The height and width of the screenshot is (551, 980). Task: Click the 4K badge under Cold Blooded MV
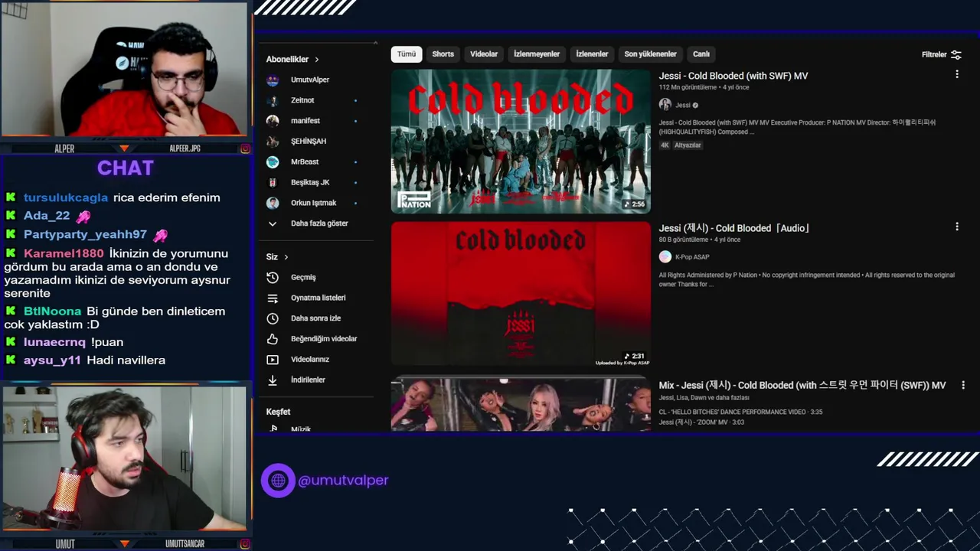(665, 145)
